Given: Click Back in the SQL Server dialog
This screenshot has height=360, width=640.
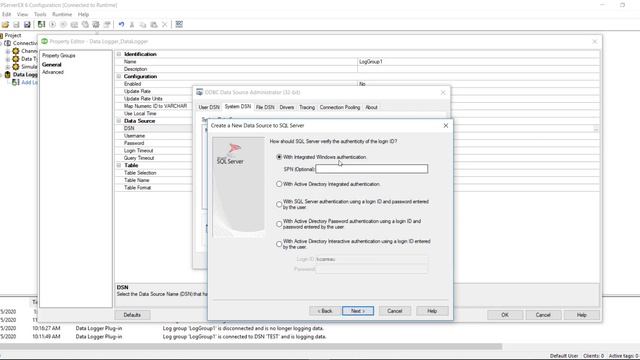Looking at the screenshot, I should [325, 311].
